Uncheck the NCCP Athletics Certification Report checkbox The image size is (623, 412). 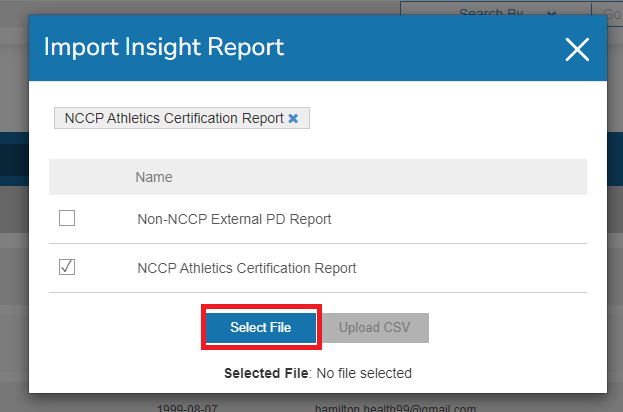point(67,267)
